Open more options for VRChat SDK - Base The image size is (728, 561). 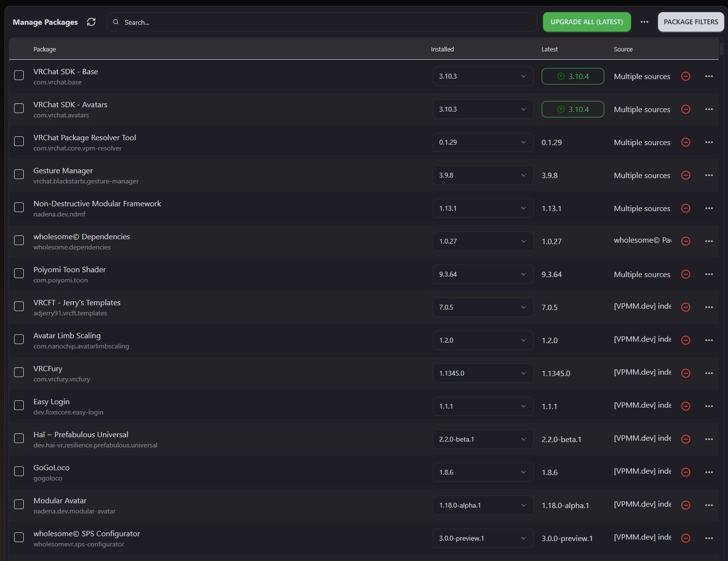tap(709, 76)
